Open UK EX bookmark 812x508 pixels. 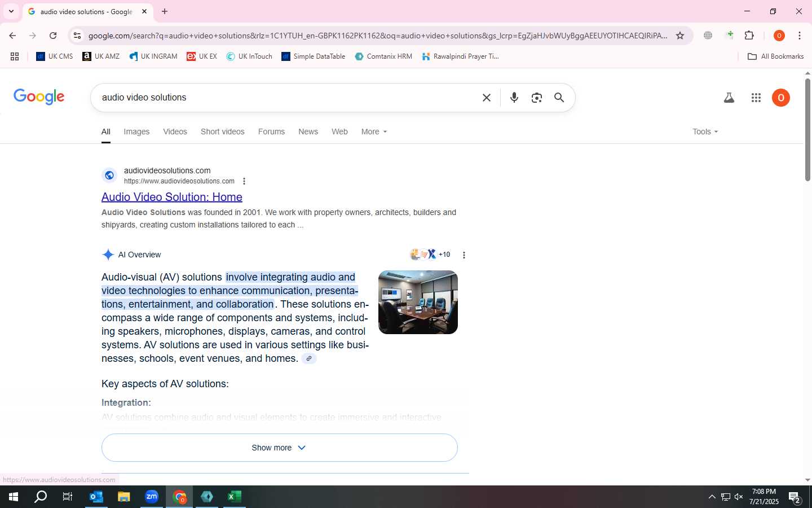(x=202, y=56)
